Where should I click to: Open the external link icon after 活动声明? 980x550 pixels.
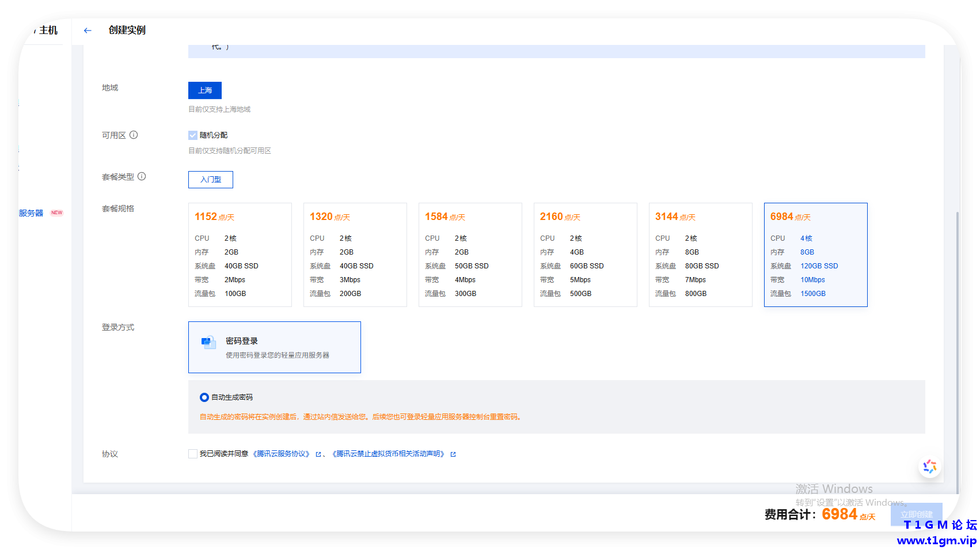pyautogui.click(x=453, y=454)
